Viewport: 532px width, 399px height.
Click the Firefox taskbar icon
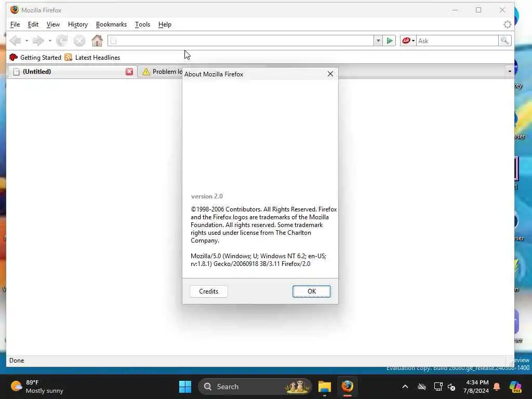[347, 387]
